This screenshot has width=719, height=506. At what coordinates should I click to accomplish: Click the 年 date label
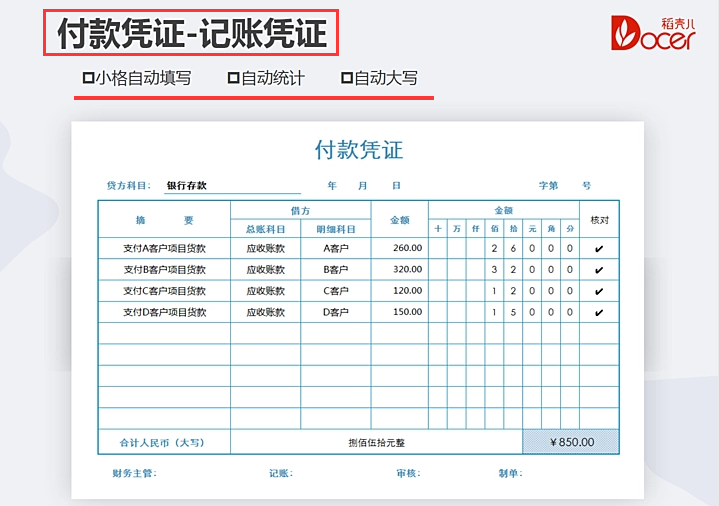point(332,185)
